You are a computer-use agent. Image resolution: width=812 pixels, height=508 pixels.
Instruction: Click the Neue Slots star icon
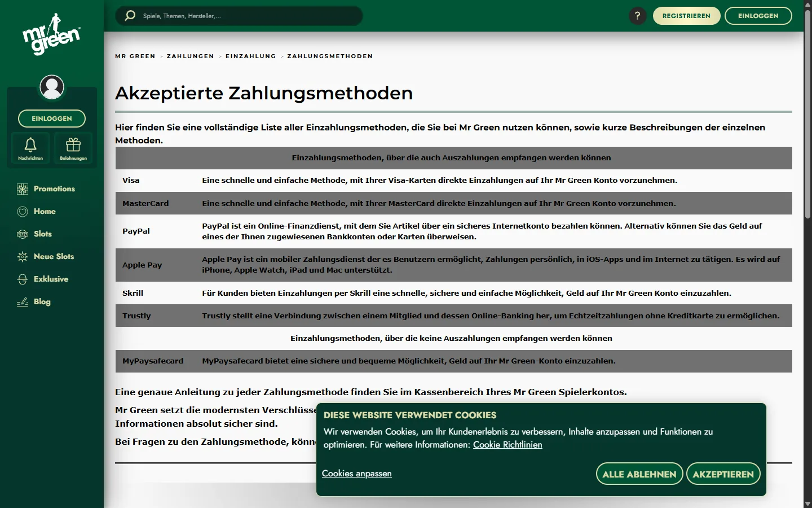tap(23, 257)
